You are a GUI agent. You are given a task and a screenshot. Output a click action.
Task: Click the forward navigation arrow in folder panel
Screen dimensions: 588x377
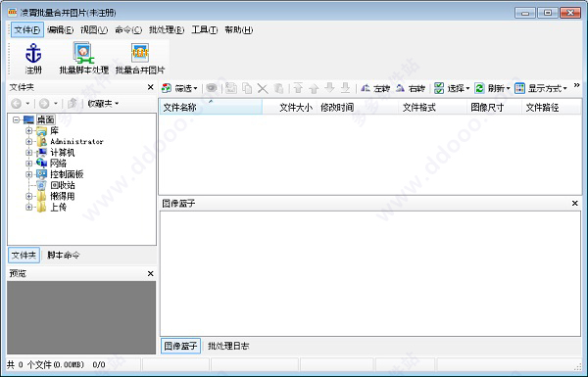tap(44, 104)
